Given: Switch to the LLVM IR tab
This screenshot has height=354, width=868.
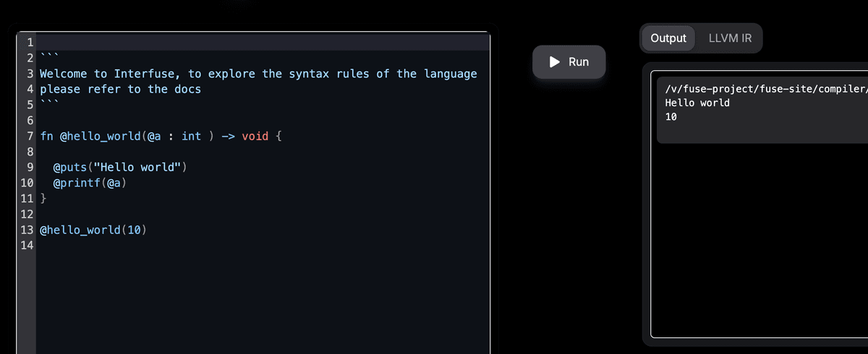Looking at the screenshot, I should point(729,38).
